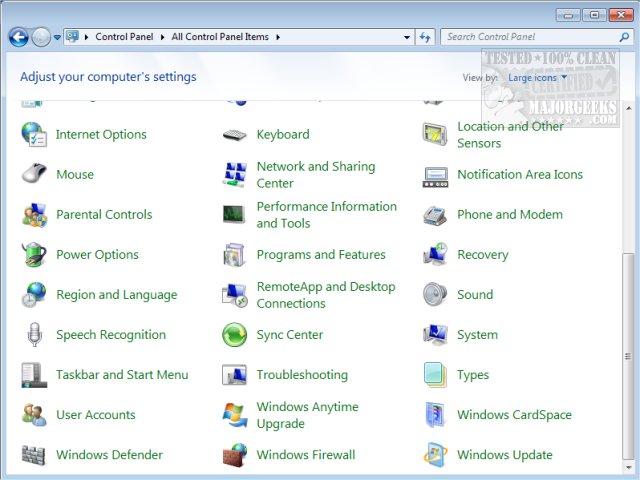Click the User Accounts icon

[x=34, y=415]
